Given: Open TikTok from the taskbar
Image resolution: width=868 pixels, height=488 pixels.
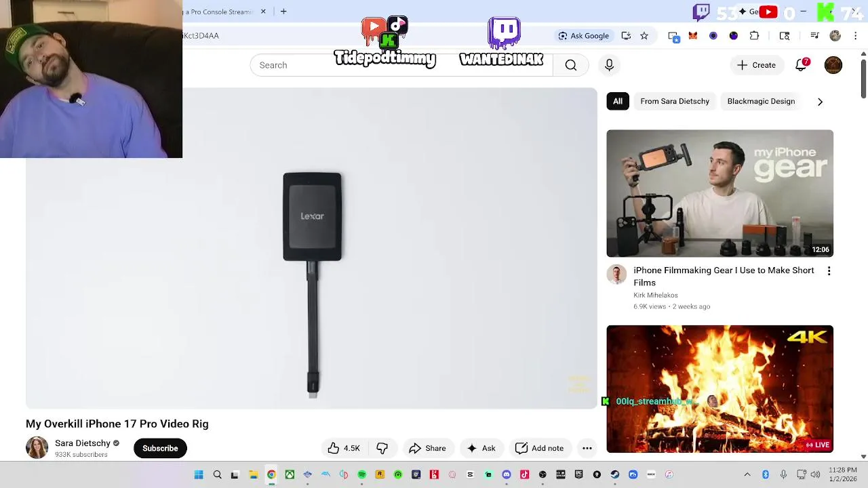Looking at the screenshot, I should [x=524, y=474].
